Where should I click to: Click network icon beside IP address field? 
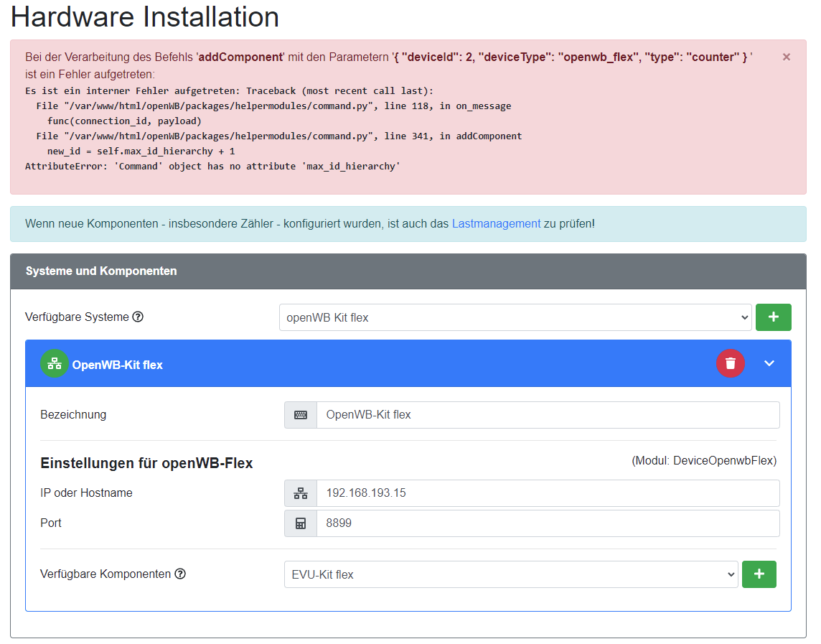(x=301, y=494)
